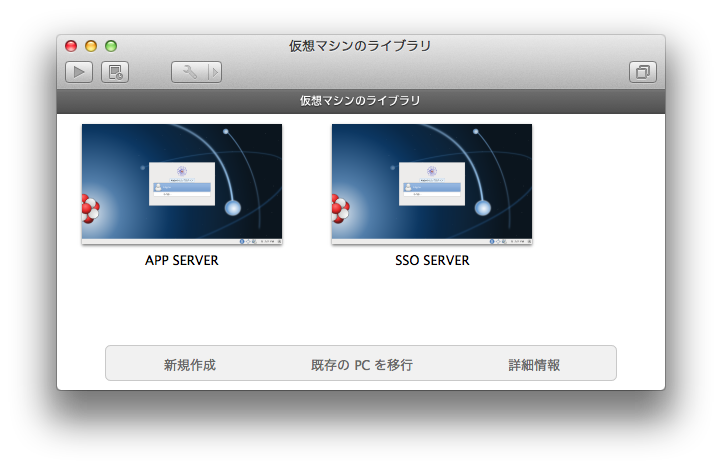The image size is (722, 469).
Task: Expand the arrow beside the wrench button
Action: pos(214,72)
